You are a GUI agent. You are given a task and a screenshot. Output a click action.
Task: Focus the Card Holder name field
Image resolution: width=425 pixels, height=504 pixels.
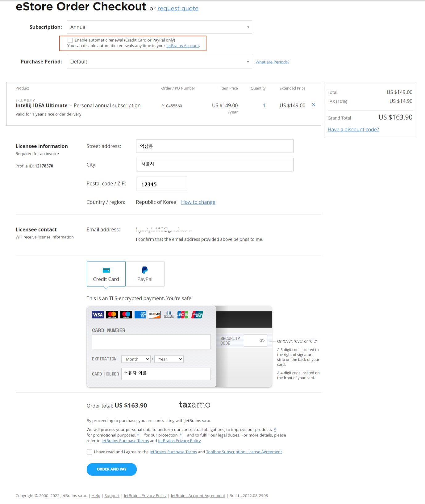click(166, 374)
